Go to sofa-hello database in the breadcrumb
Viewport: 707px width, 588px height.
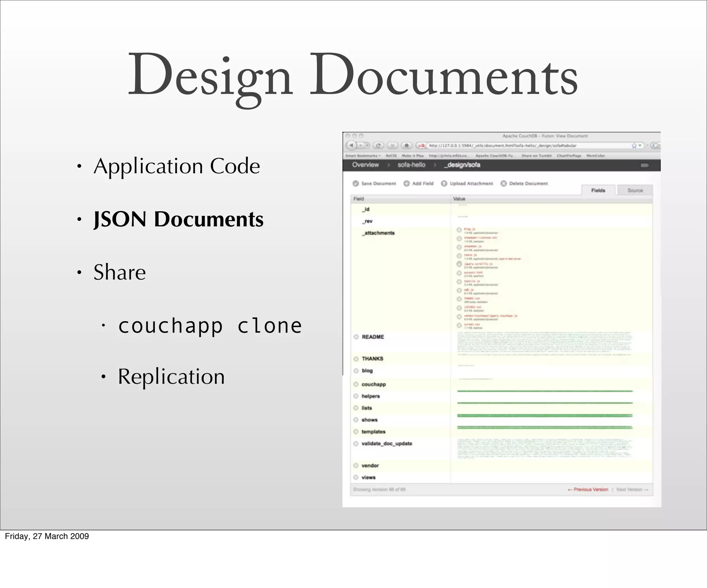point(411,165)
